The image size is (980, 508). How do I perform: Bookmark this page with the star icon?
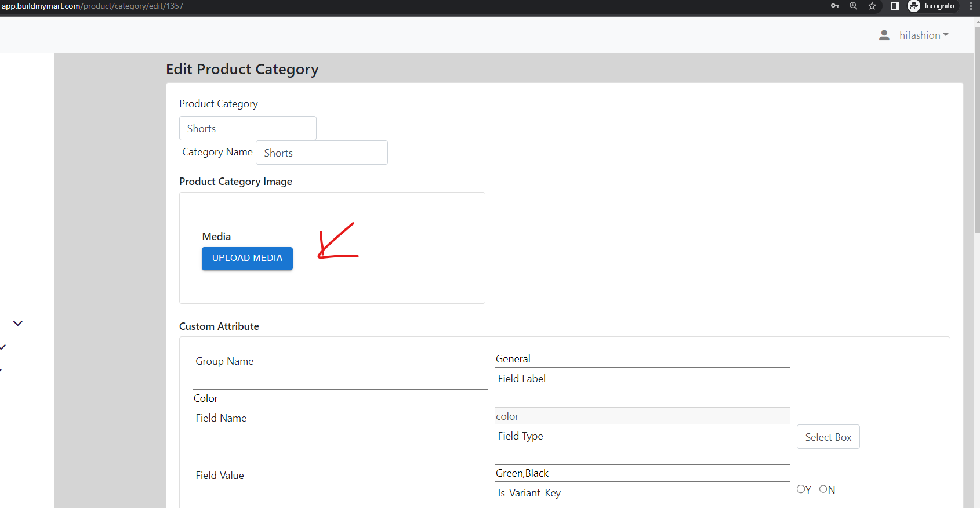pos(872,6)
